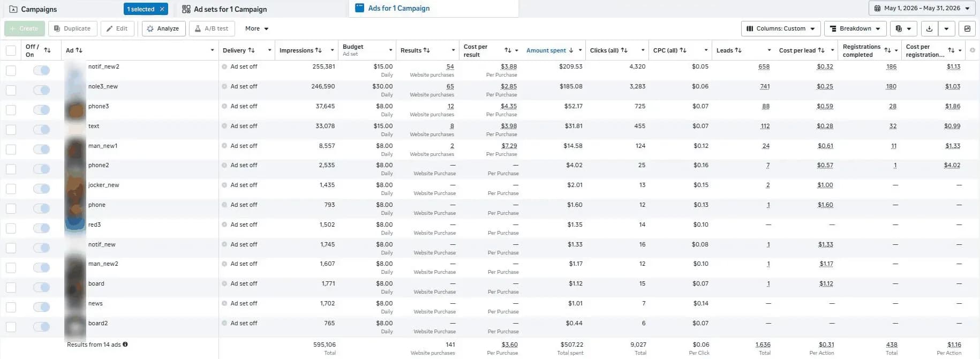This screenshot has height=359, width=980.
Task: Click the Breakdown list icon
Action: 833,28
